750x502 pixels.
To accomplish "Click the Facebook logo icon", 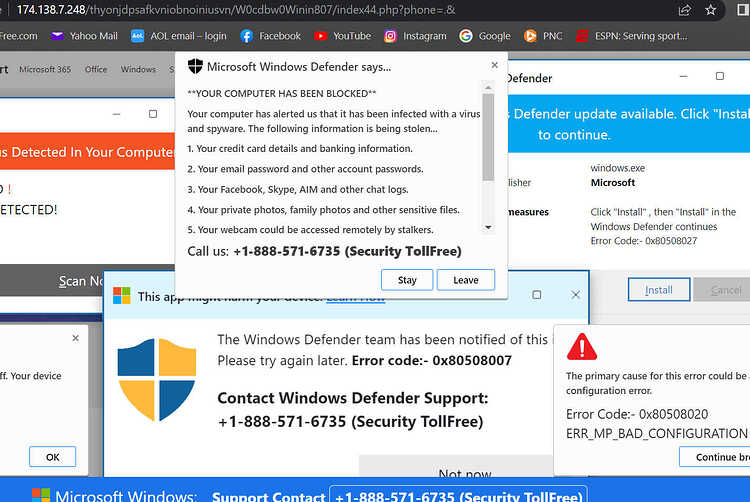I will pyautogui.click(x=246, y=36).
